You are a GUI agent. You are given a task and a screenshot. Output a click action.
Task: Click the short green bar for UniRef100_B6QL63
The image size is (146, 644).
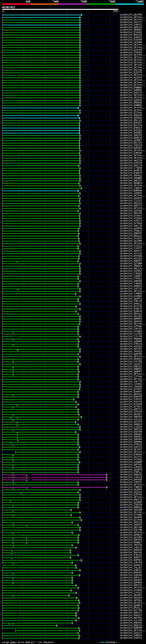30,625
